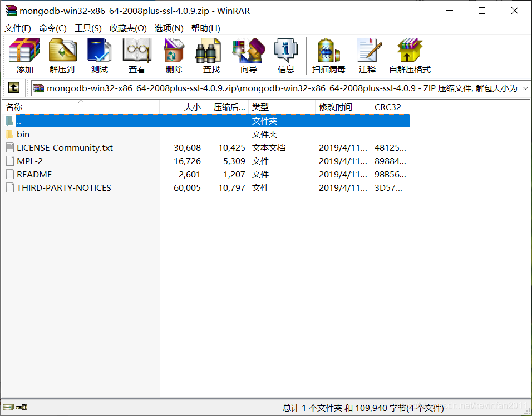Click status bar total 109,940 字节 text
Viewport: 532px width, 416px height.
coord(363,408)
